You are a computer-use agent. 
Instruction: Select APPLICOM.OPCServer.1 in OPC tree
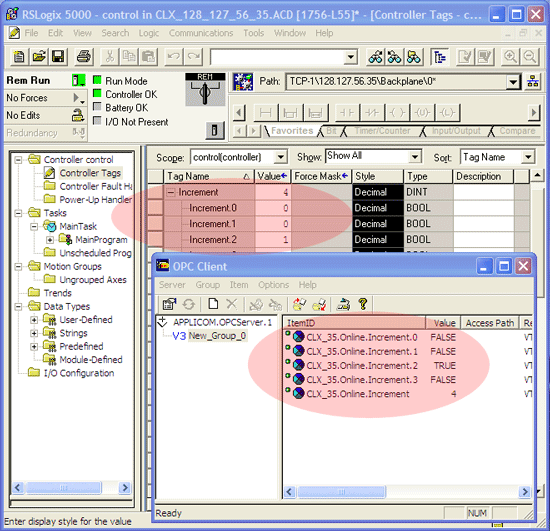point(222,322)
